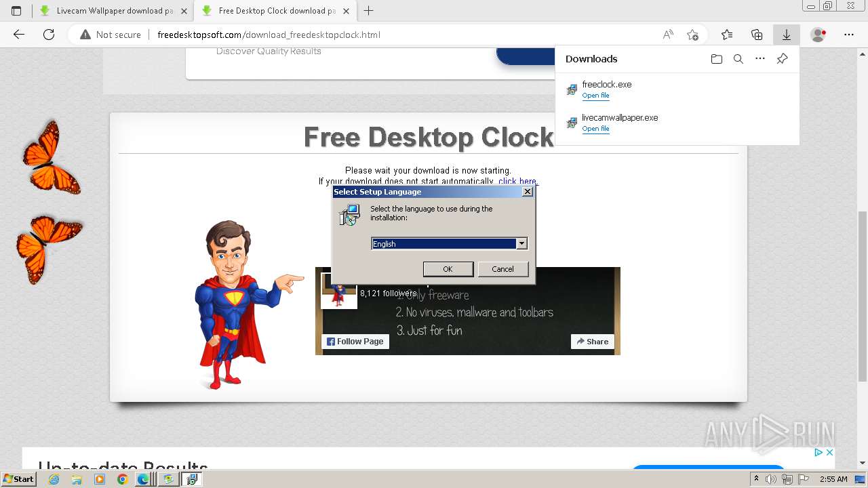Open the Favorites list icon
The width and height of the screenshot is (868, 488).
tap(727, 35)
